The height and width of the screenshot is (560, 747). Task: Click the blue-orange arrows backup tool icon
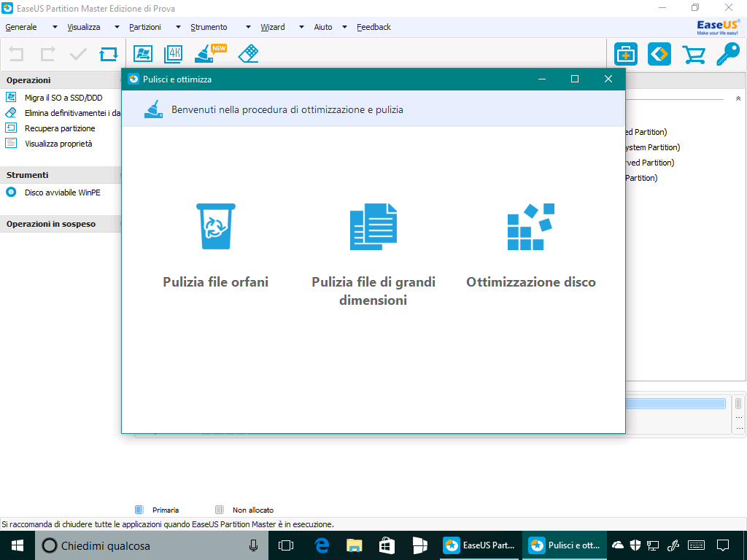[659, 54]
